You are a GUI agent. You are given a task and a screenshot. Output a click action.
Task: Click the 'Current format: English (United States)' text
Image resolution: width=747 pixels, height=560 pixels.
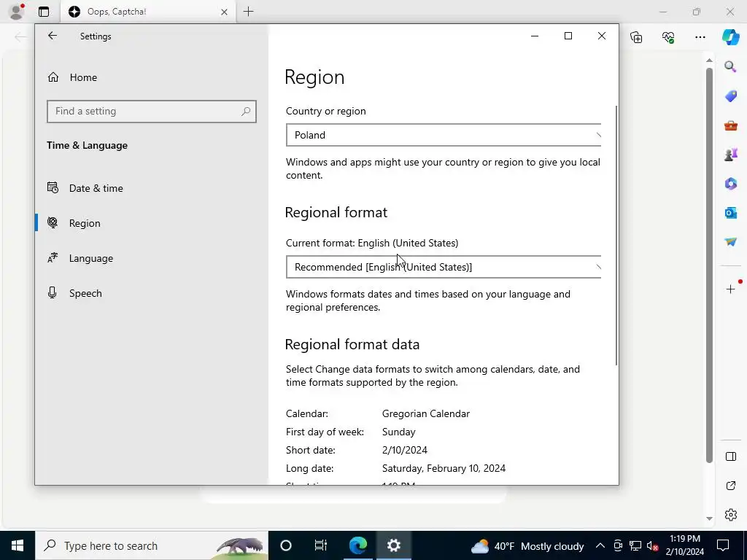[x=372, y=243]
